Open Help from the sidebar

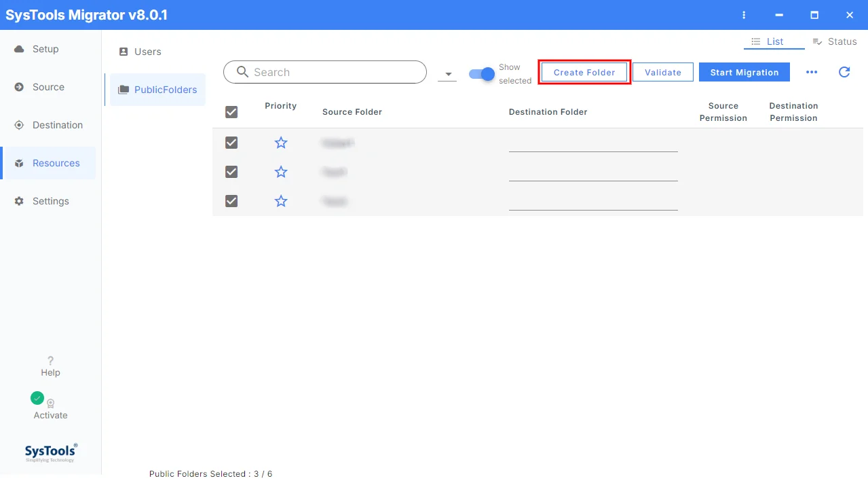pos(50,366)
